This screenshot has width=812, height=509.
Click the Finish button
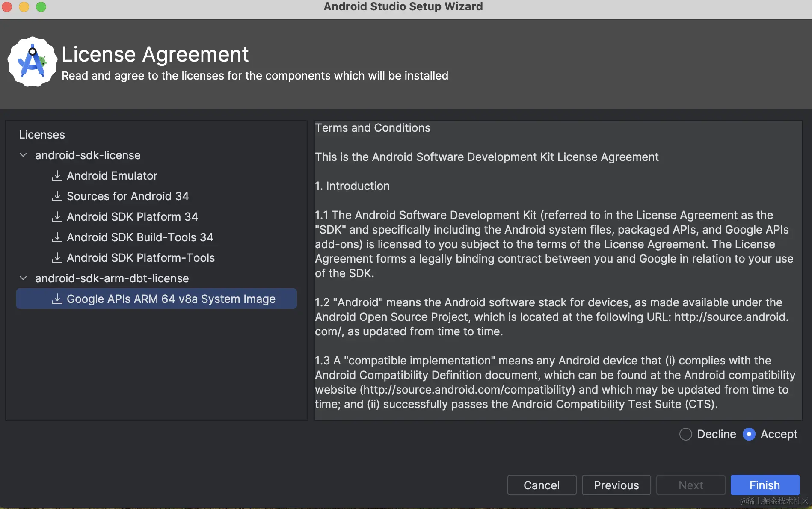click(x=765, y=485)
